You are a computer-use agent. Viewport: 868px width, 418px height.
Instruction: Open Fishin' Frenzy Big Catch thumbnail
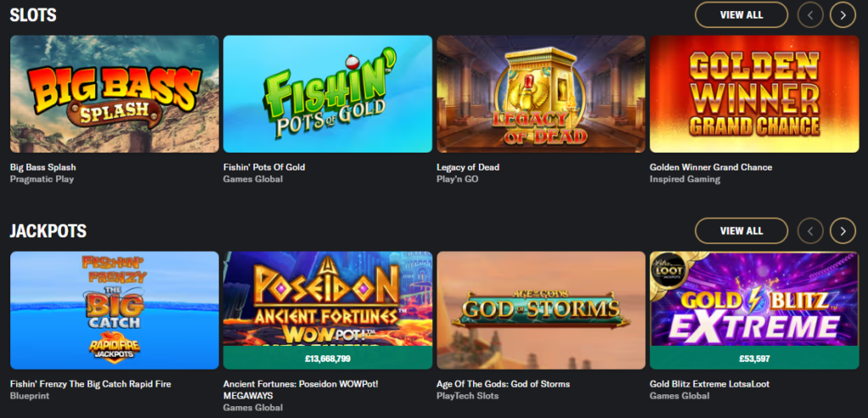tap(114, 310)
